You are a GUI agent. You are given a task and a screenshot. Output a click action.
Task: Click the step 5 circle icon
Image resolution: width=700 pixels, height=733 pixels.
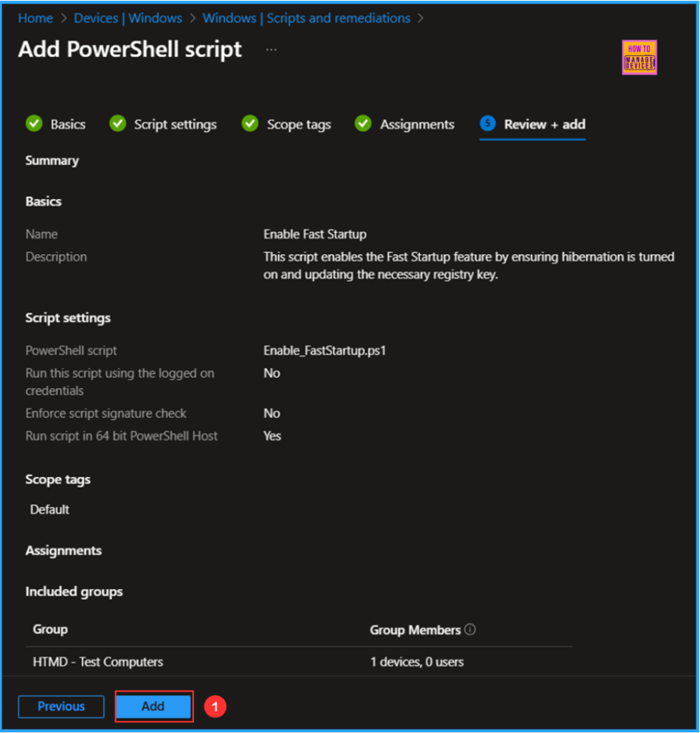click(x=487, y=123)
